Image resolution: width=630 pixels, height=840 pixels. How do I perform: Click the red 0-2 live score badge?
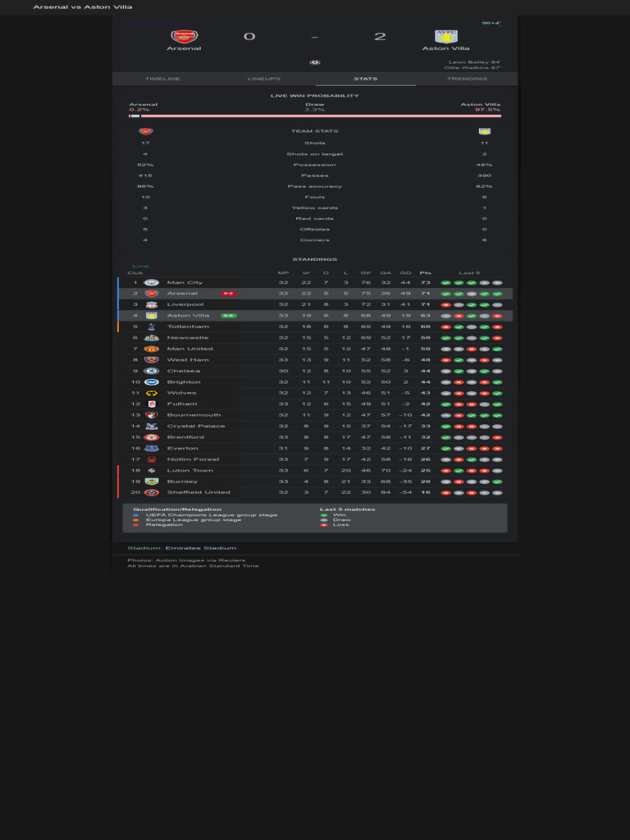pyautogui.click(x=229, y=294)
